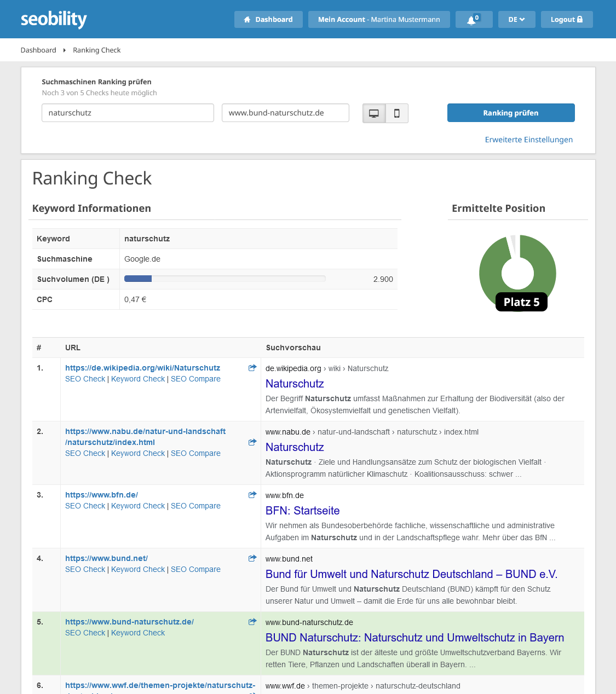The width and height of the screenshot is (616, 694).
Task: Open nabu.de URL external link icon
Action: click(x=252, y=442)
